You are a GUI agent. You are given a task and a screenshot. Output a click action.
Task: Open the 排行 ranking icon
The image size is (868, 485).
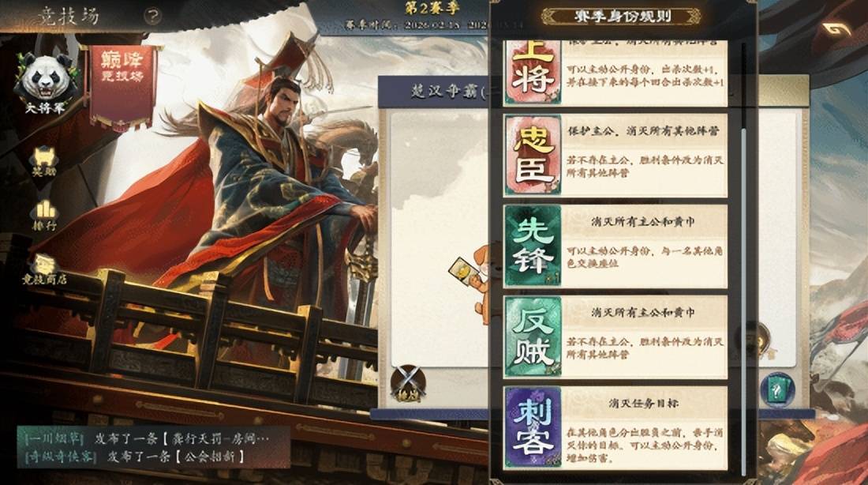click(45, 215)
